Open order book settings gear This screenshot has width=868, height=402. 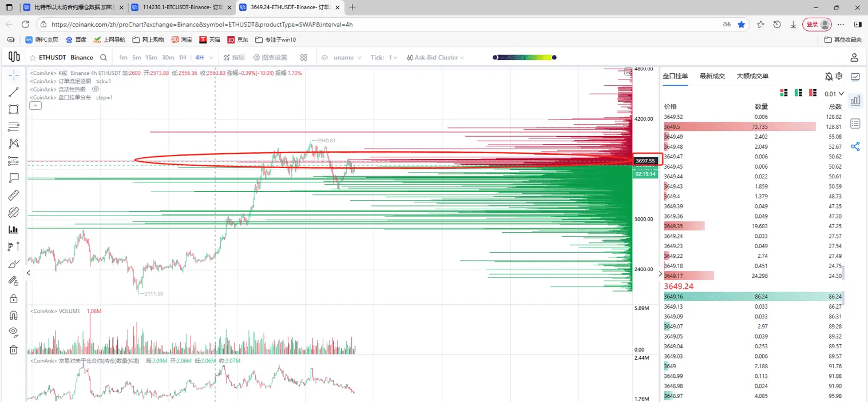(x=839, y=76)
